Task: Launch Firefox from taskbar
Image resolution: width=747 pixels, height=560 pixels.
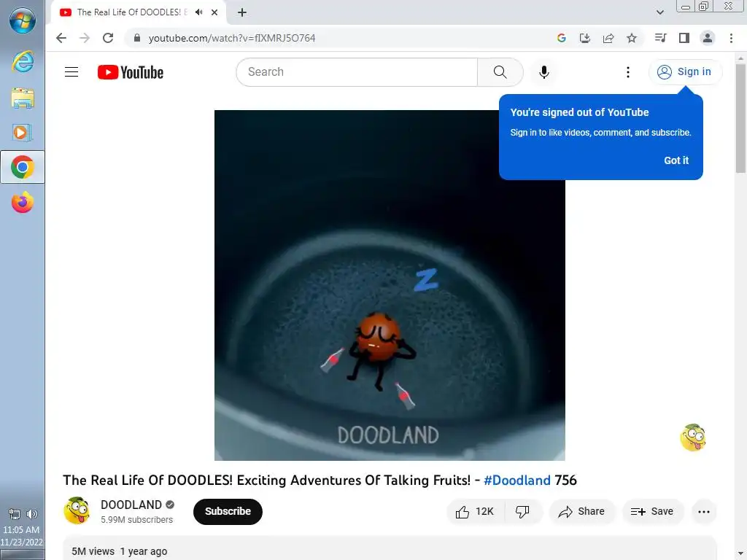Action: (23, 202)
